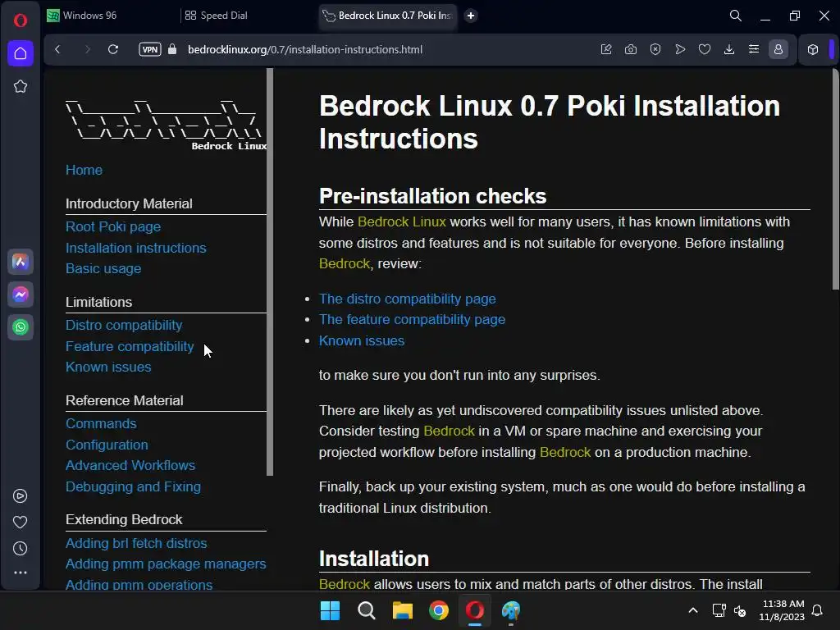840x630 pixels.
Task: Click the Home link in navigation
Action: [x=84, y=170]
